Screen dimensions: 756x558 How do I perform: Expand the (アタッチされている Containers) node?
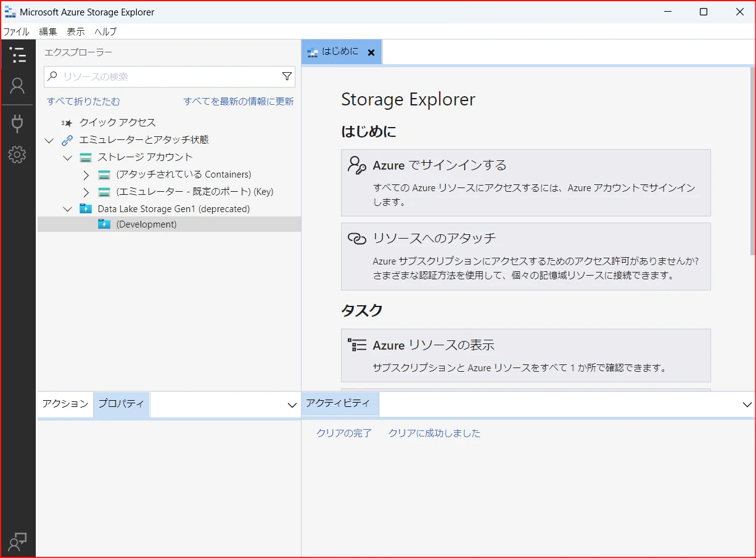pos(86,174)
